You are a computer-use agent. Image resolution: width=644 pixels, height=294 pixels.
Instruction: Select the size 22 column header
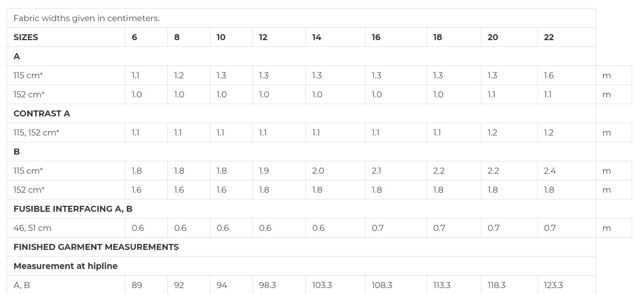point(566,37)
